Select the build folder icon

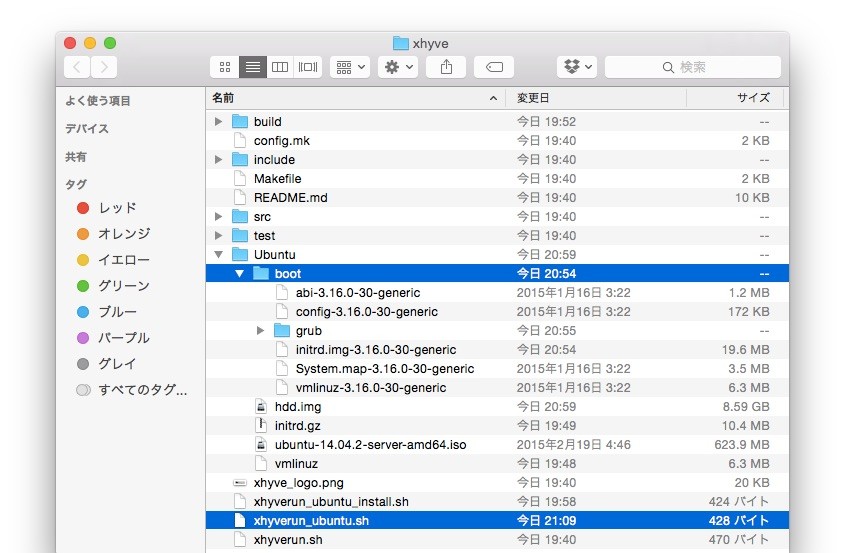(240, 121)
